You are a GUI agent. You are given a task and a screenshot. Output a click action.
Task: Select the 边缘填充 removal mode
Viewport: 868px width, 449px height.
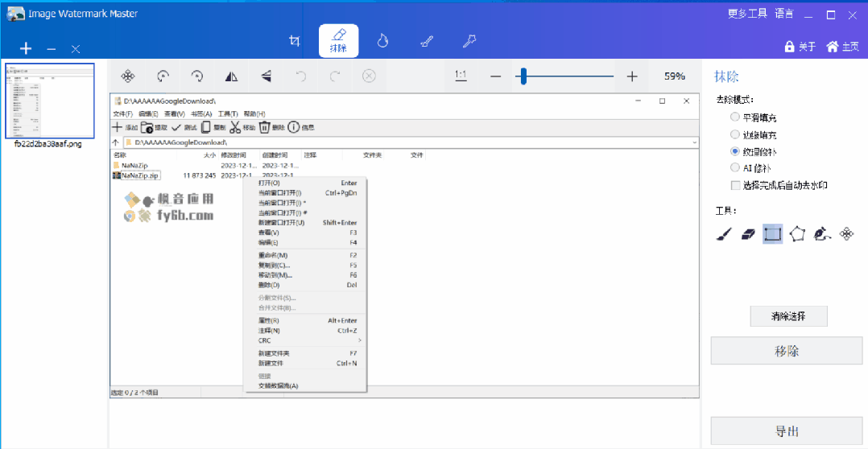click(755, 134)
